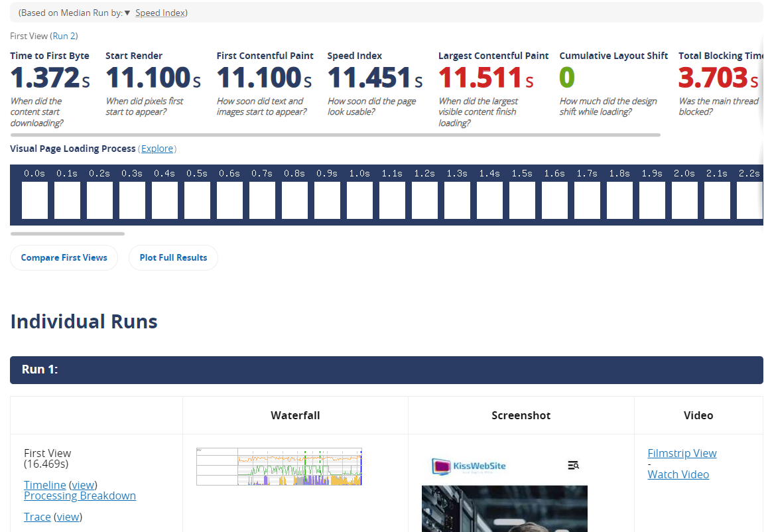Image resolution: width=770 pixels, height=532 pixels.
Task: Click the Compare First Views button
Action: (64, 257)
